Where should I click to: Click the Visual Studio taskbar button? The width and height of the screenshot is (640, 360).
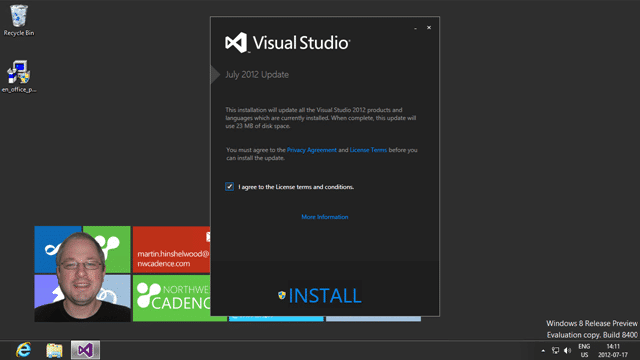click(x=85, y=350)
